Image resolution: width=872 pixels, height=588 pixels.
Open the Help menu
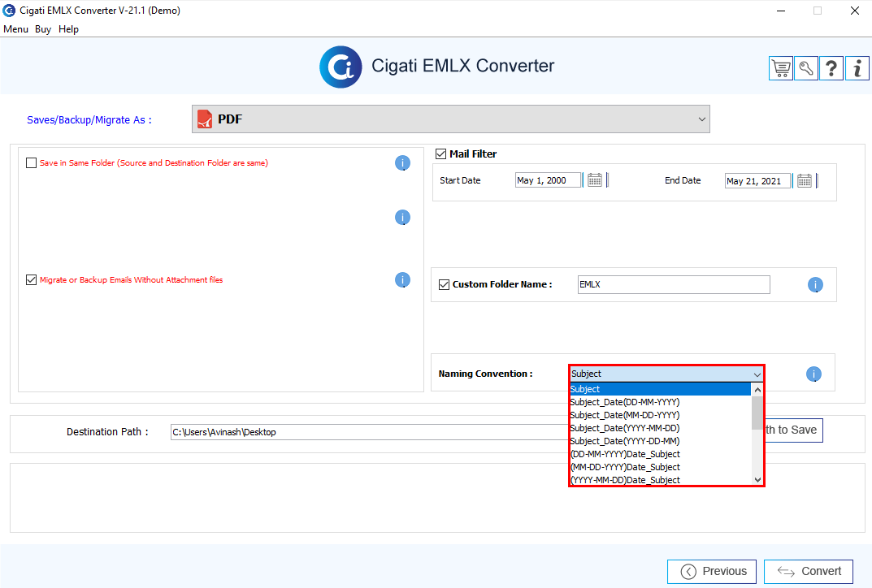coord(68,29)
